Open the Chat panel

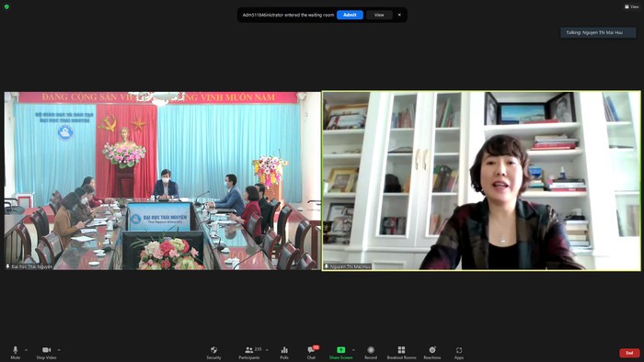[311, 352]
